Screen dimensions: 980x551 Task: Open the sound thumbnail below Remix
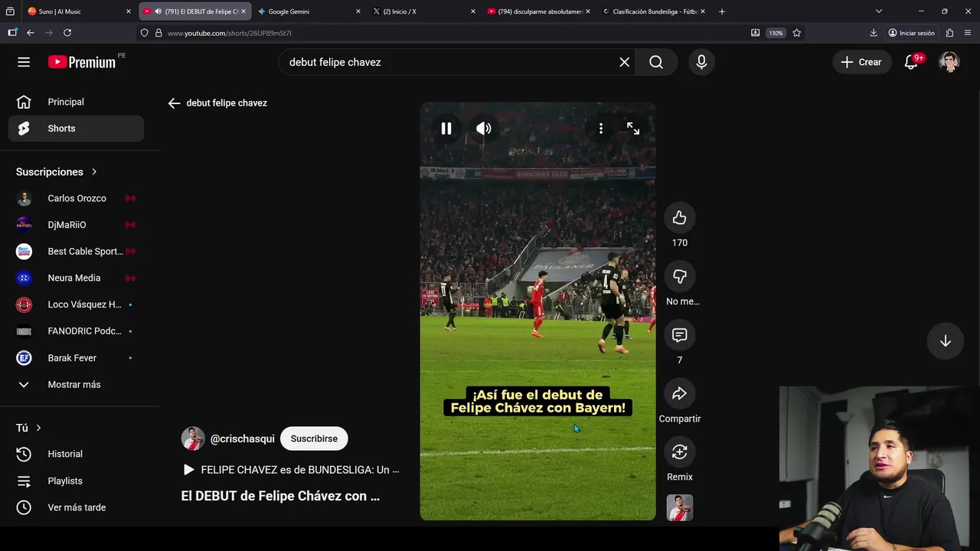click(680, 508)
